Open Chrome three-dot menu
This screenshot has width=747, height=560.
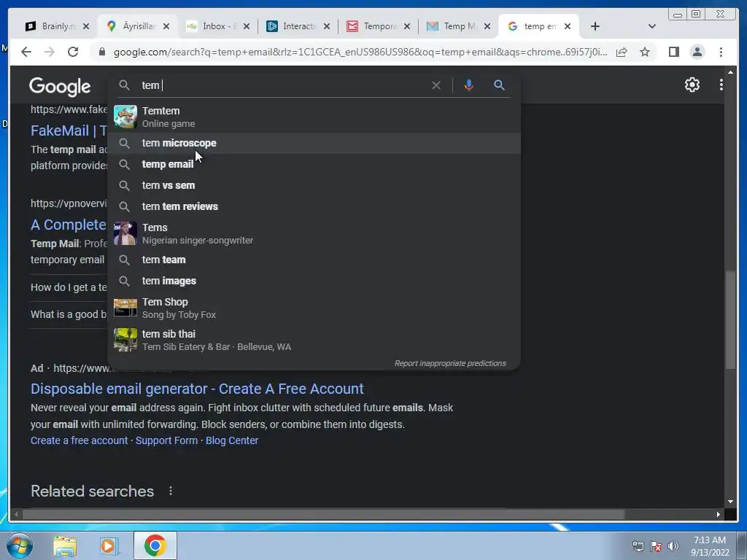[721, 52]
